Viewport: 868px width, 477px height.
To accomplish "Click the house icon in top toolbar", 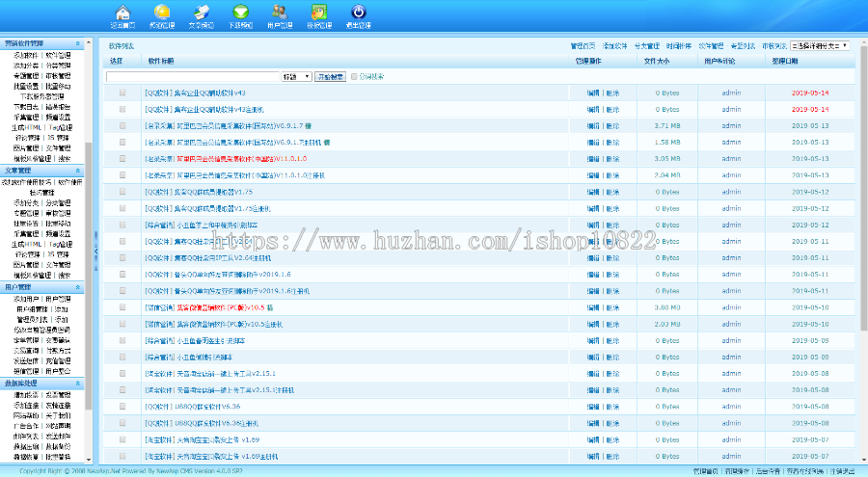I will coord(122,13).
